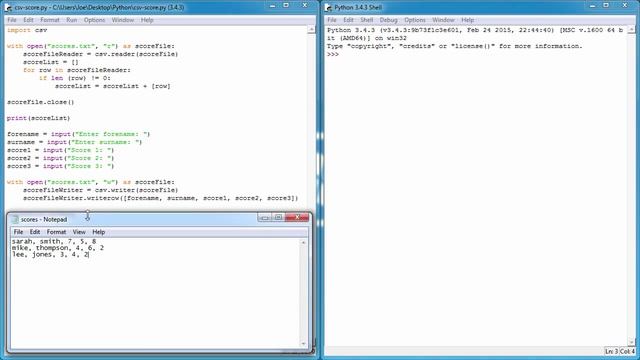Open Help menu in csv-score.py editor
Viewport: 640px width, 360px height.
tap(147, 20)
